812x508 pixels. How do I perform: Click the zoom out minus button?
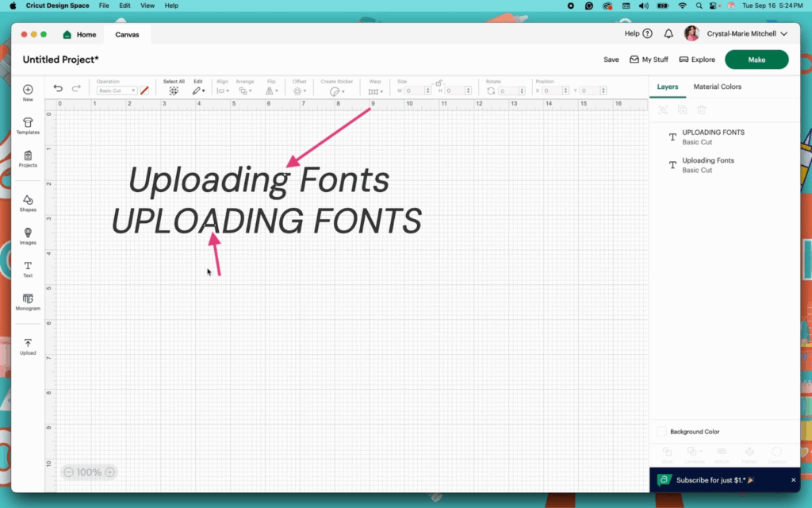tap(68, 472)
